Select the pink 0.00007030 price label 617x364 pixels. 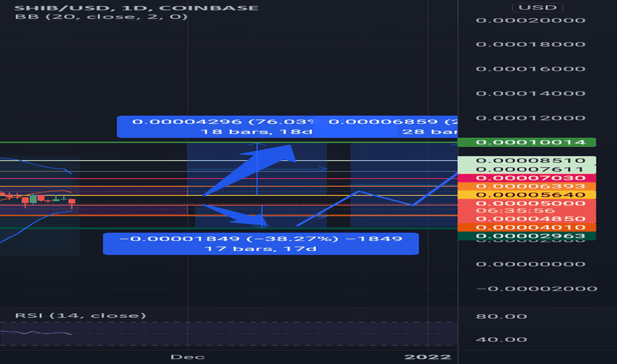(x=527, y=178)
